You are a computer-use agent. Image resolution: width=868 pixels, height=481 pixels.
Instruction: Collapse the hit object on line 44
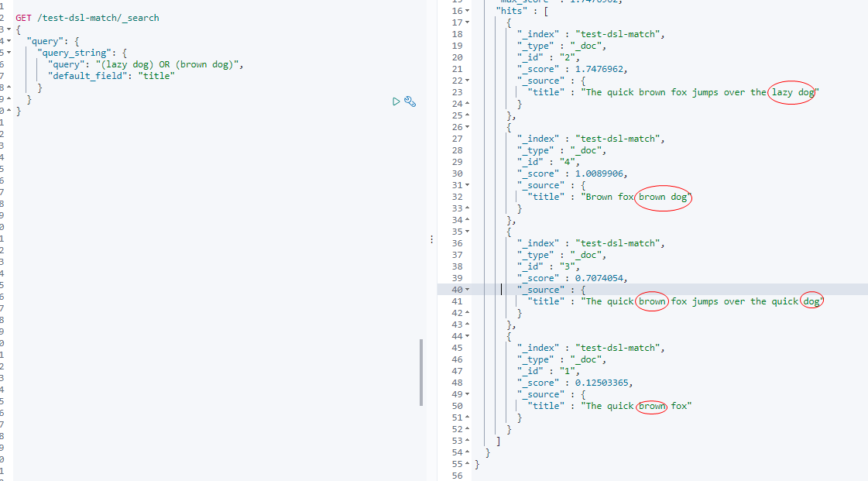pos(465,335)
